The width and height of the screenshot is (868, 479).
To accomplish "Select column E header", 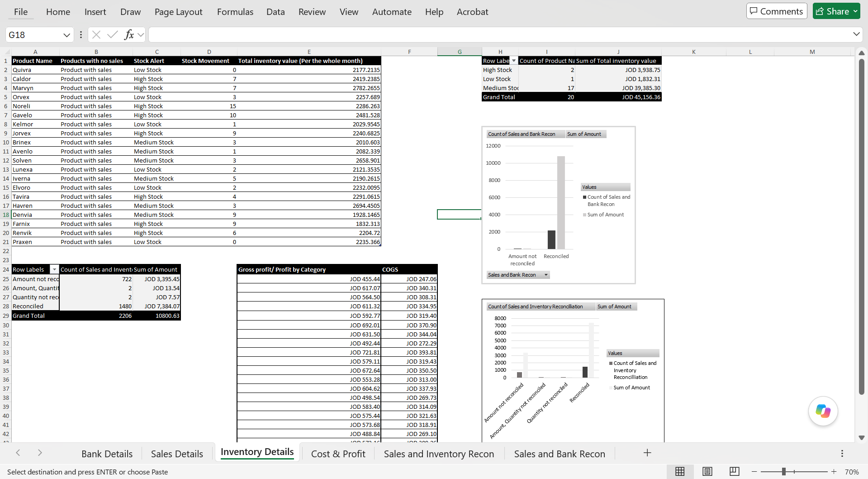I will coord(309,52).
